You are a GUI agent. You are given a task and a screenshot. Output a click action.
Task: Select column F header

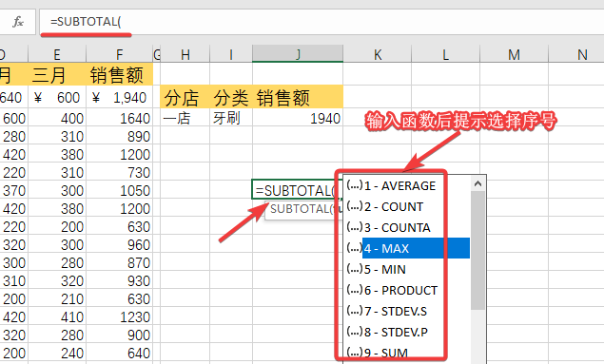point(120,54)
